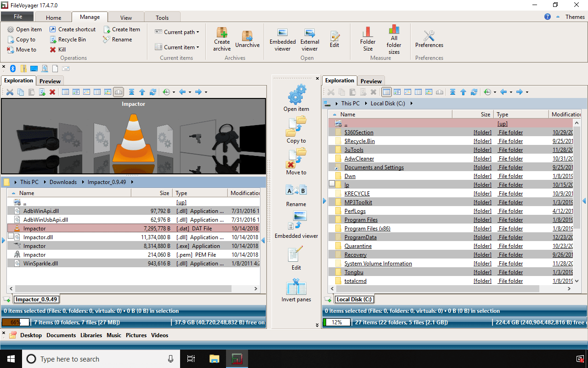The width and height of the screenshot is (588, 368).
Task: Open left pane Forward history dropdown
Action: pos(206,92)
